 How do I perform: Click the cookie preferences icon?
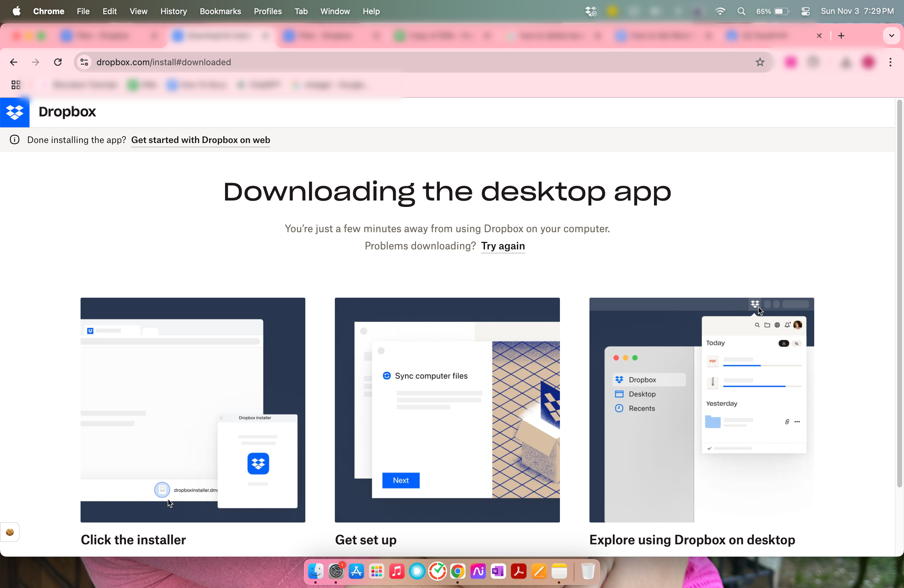[10, 532]
